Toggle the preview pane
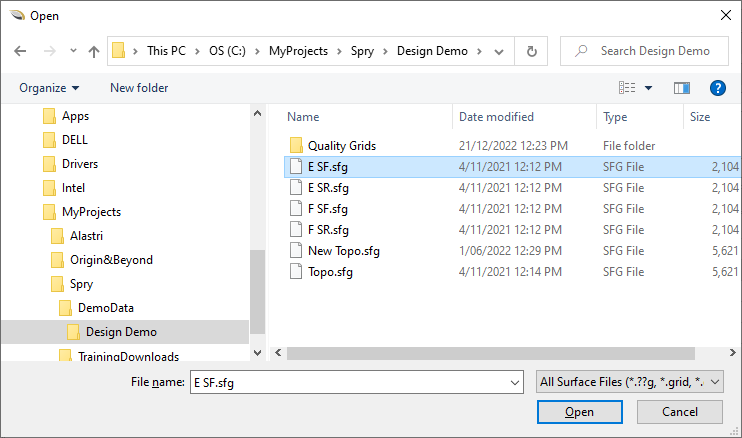This screenshot has width=742, height=438. point(681,88)
